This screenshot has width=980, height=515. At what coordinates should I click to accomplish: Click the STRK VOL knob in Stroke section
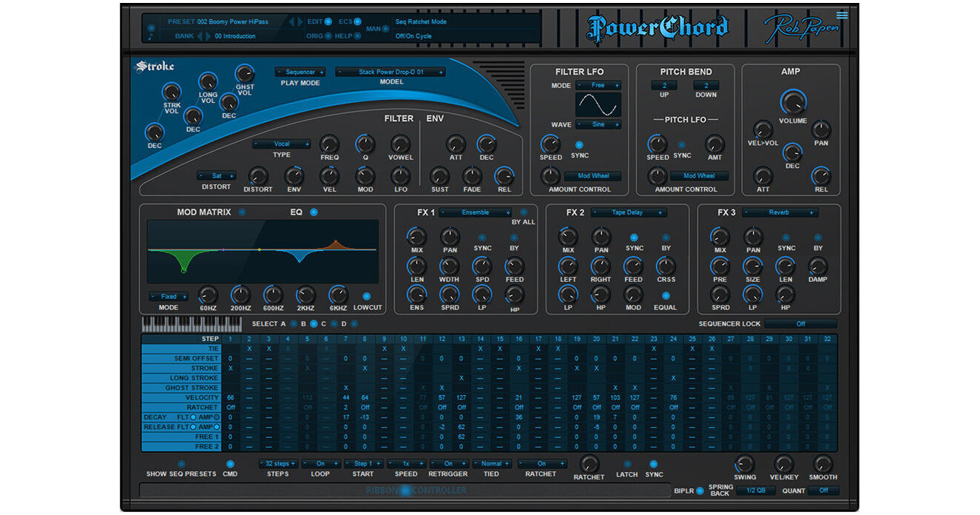171,92
